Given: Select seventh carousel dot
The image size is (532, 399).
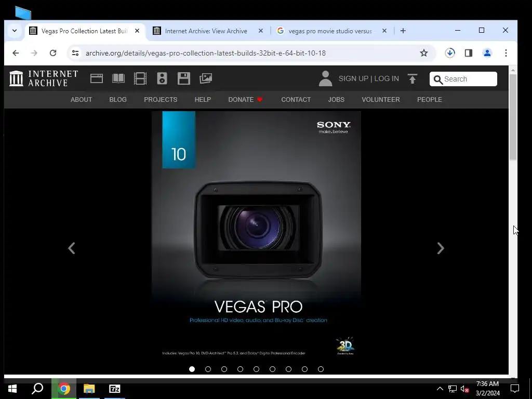Looking at the screenshot, I should 289,369.
